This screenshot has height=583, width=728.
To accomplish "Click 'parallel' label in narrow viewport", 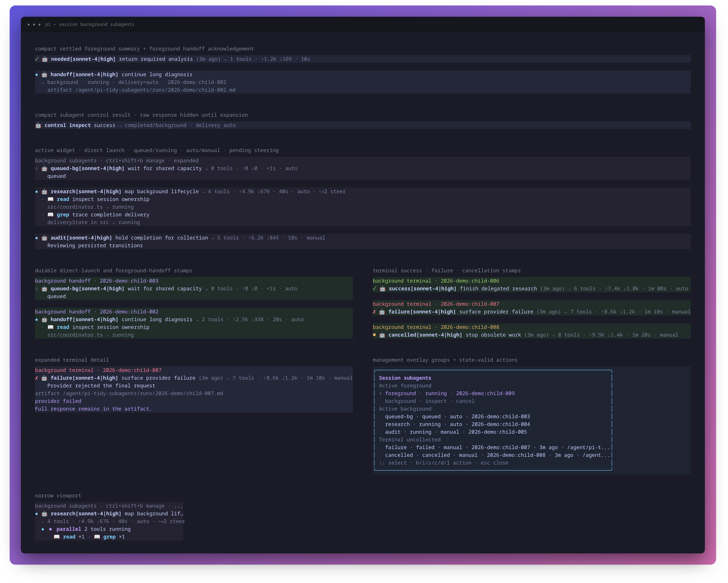I will click(69, 529).
